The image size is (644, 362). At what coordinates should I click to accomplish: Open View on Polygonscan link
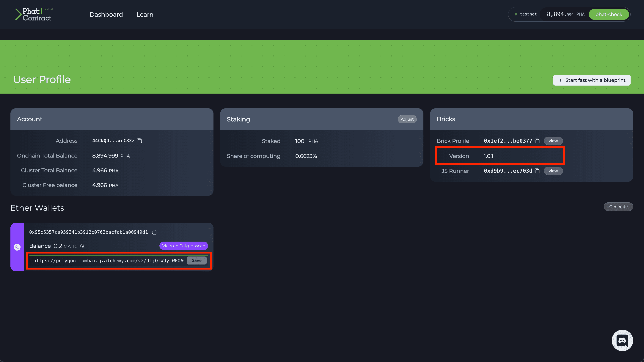pyautogui.click(x=183, y=246)
